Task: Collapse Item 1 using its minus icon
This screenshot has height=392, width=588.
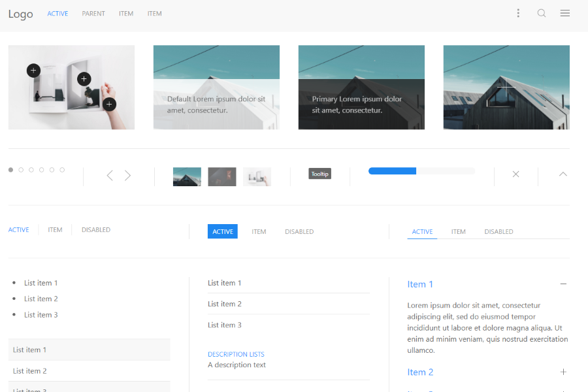Action: (x=563, y=284)
